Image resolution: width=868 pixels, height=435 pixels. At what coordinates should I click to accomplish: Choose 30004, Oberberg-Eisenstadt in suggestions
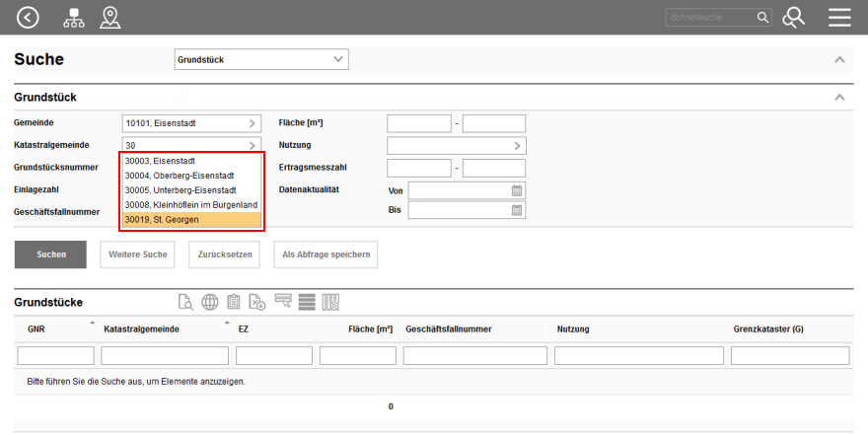(191, 176)
